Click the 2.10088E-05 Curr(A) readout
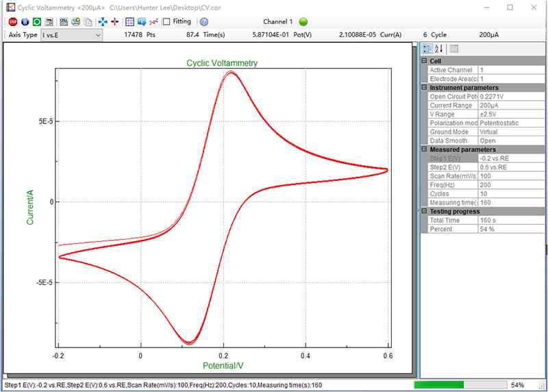 (370, 35)
